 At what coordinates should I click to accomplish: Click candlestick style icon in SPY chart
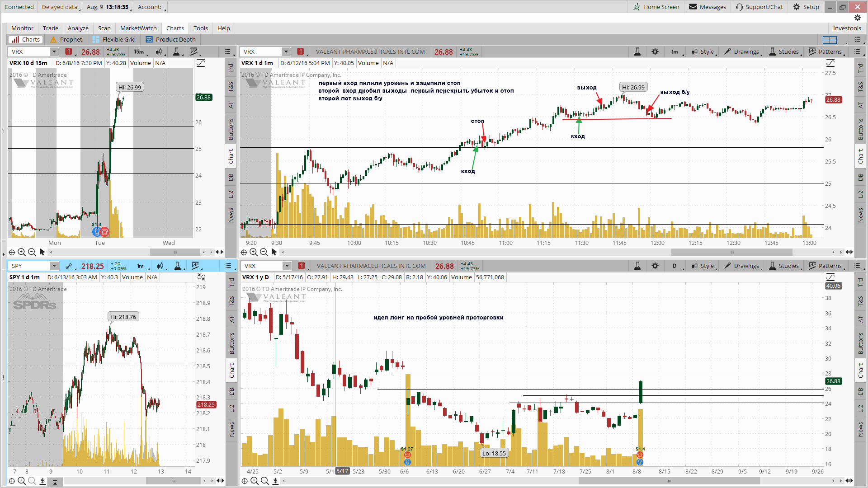(x=160, y=266)
